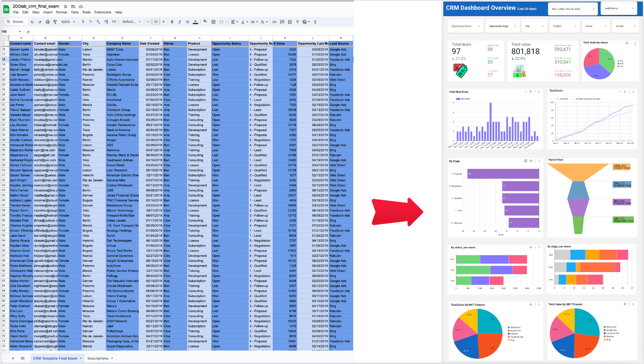Open the Lead Source filter

619,8
